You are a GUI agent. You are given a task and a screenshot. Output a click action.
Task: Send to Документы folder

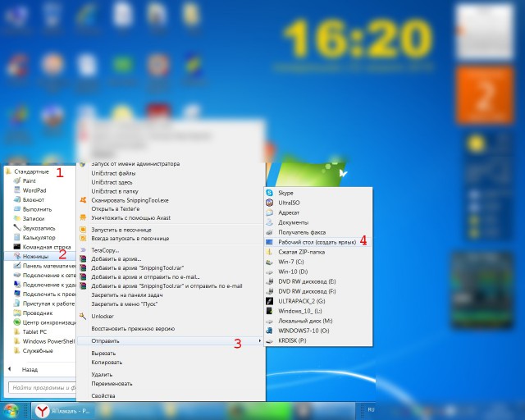pos(294,222)
